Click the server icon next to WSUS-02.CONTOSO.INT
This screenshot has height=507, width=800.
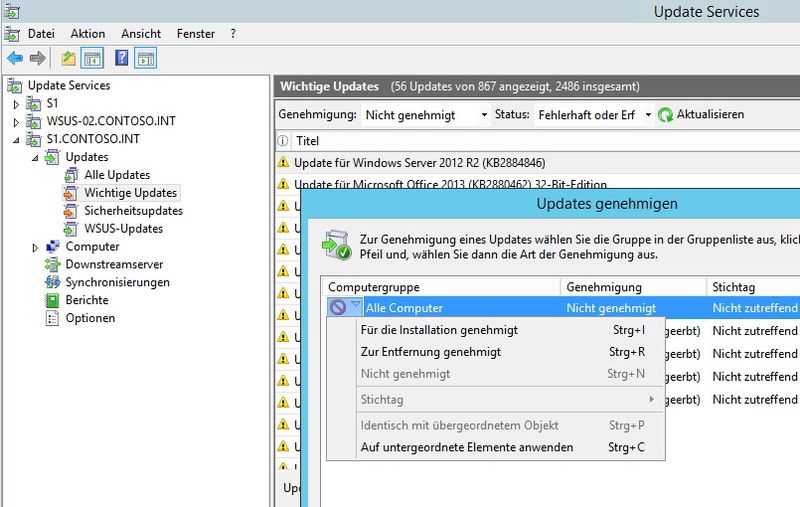[34, 121]
